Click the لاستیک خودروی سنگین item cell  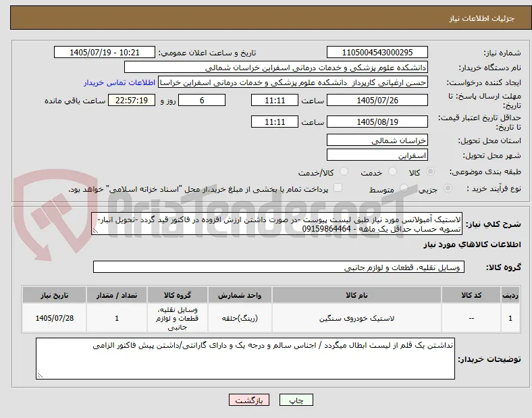356,318
